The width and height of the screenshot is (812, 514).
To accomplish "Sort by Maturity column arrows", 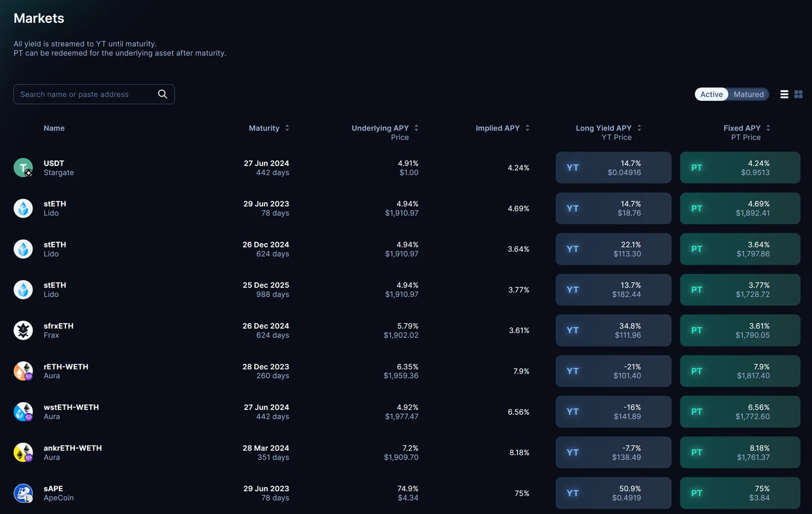I will click(287, 128).
